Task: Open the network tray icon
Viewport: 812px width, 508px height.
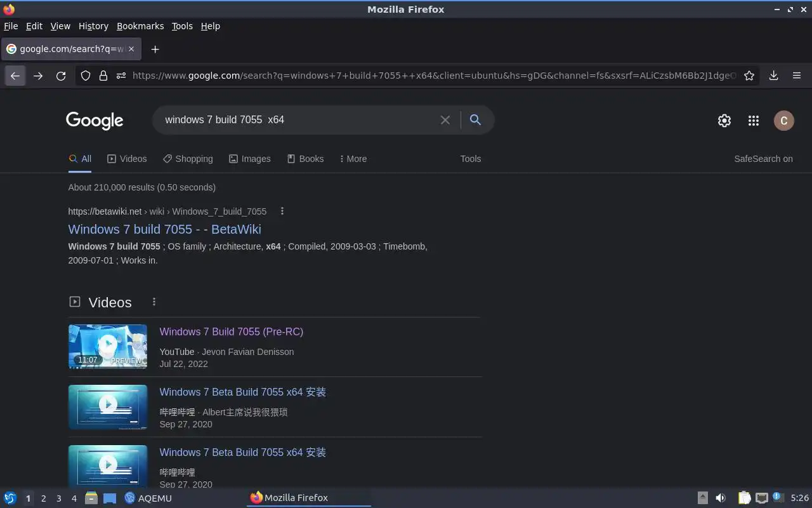Action: coord(762,498)
